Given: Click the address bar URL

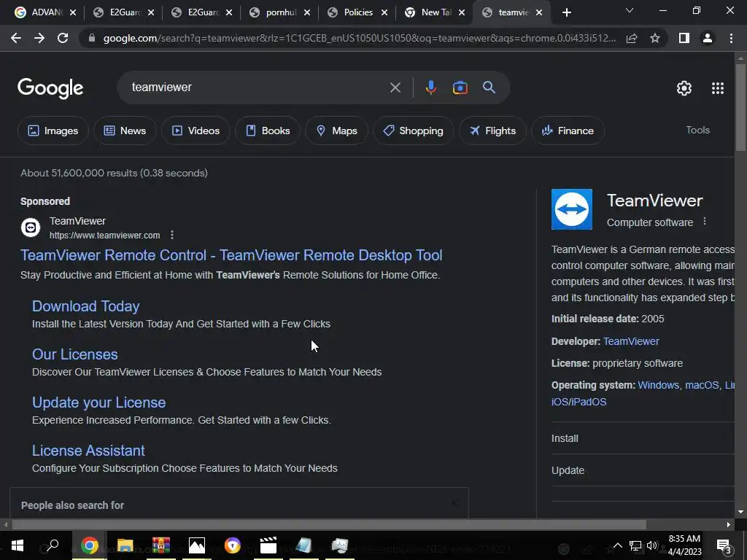Looking at the screenshot, I should pos(359,38).
